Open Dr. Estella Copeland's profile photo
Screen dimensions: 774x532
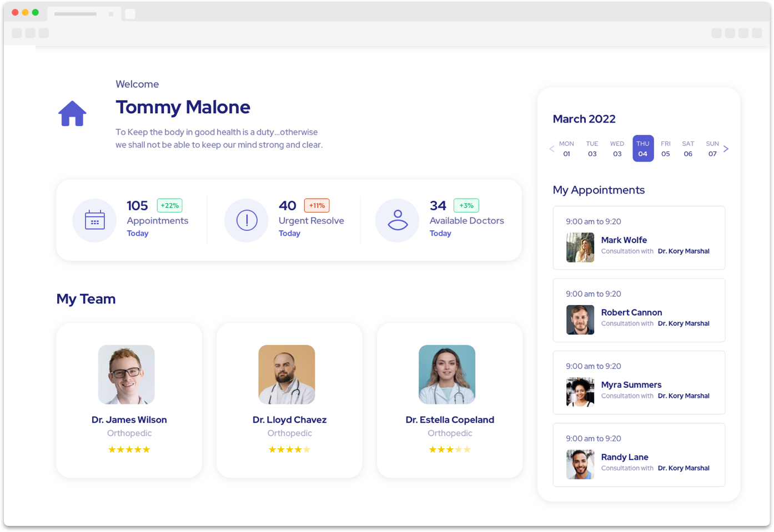pos(447,374)
